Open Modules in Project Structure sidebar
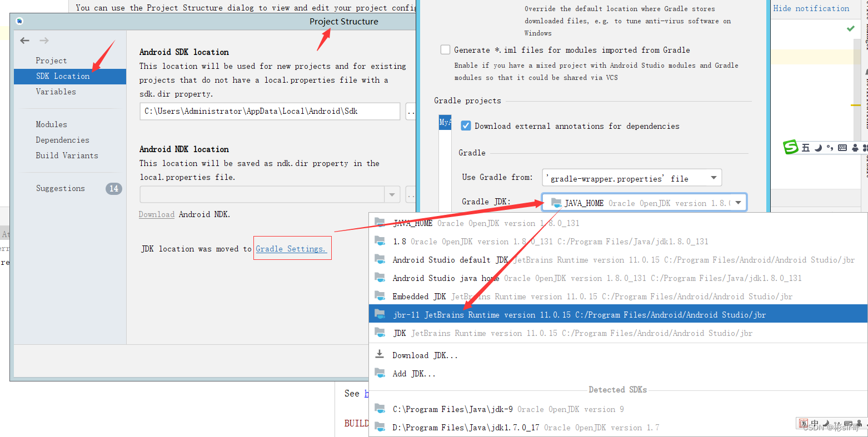 (x=52, y=124)
